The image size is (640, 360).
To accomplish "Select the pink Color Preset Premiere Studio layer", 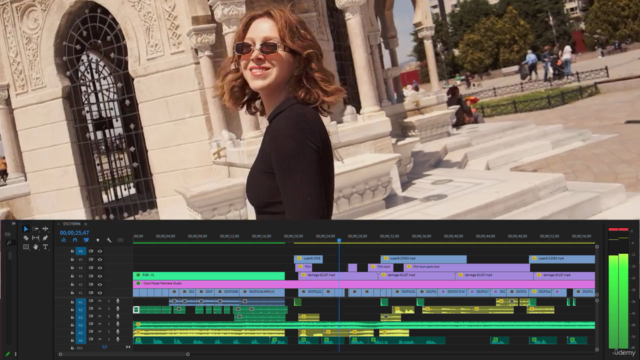I will (364, 284).
